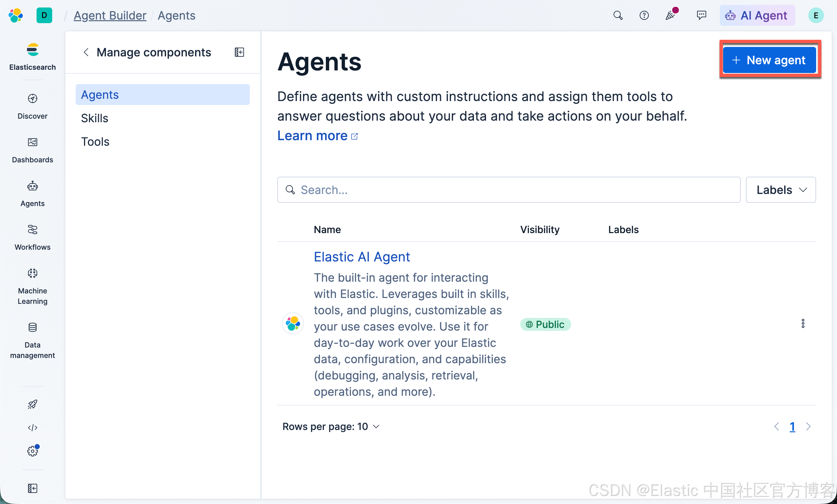Expand the Rows per page dropdown
Viewport: 837px width, 504px height.
pos(330,427)
